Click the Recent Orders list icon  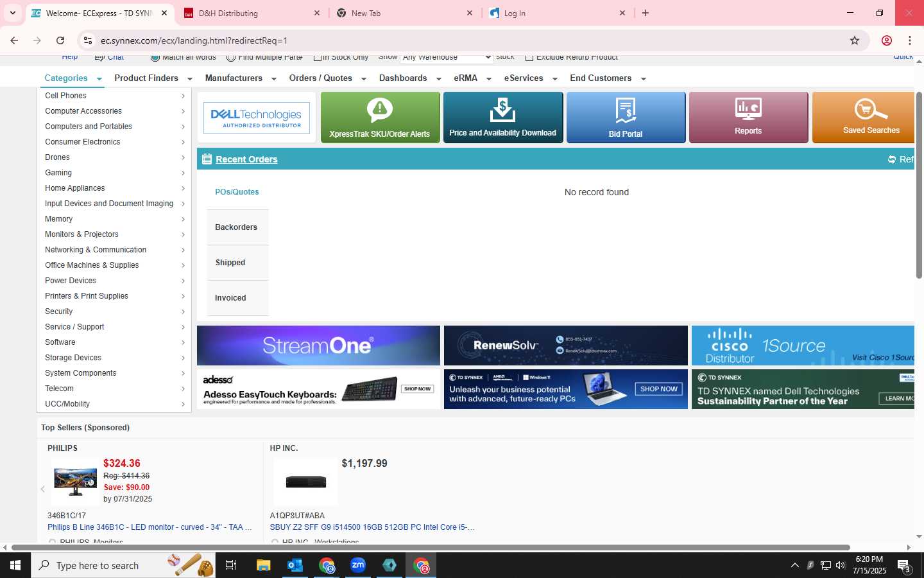coord(207,159)
